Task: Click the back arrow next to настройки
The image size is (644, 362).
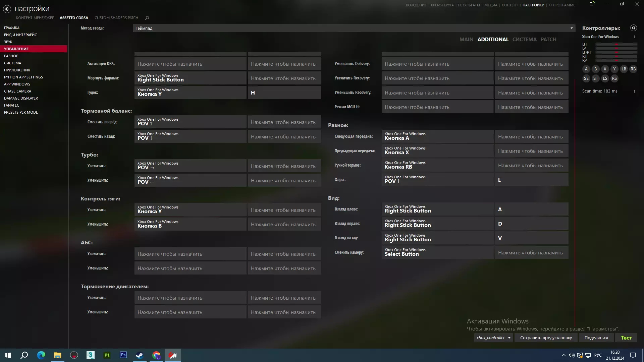Action: [x=7, y=9]
